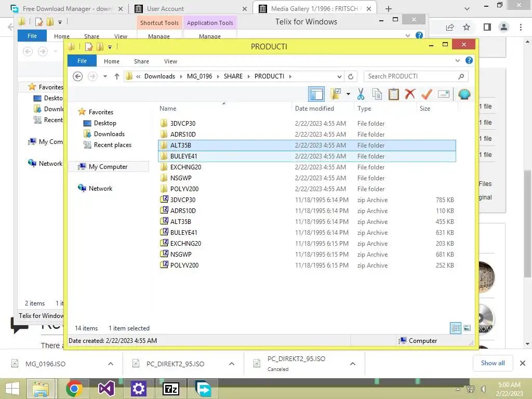The width and height of the screenshot is (532, 399).
Task: Open 7-Zip from the taskbar
Action: [x=170, y=389]
